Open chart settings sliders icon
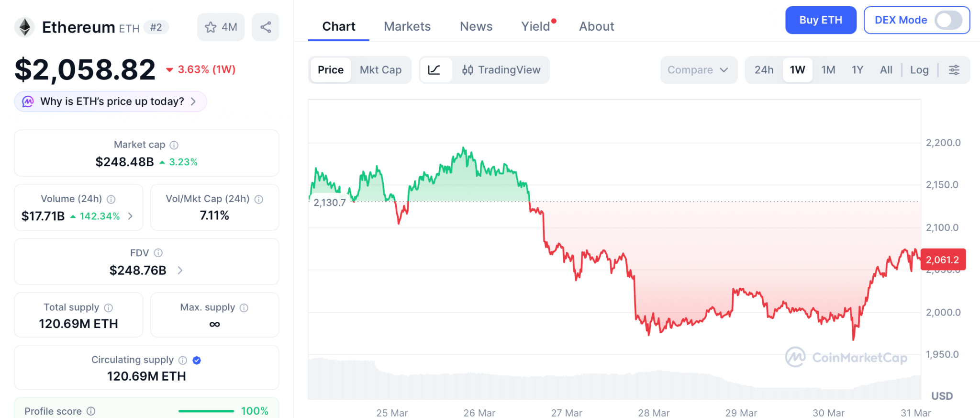980x418 pixels. (954, 70)
